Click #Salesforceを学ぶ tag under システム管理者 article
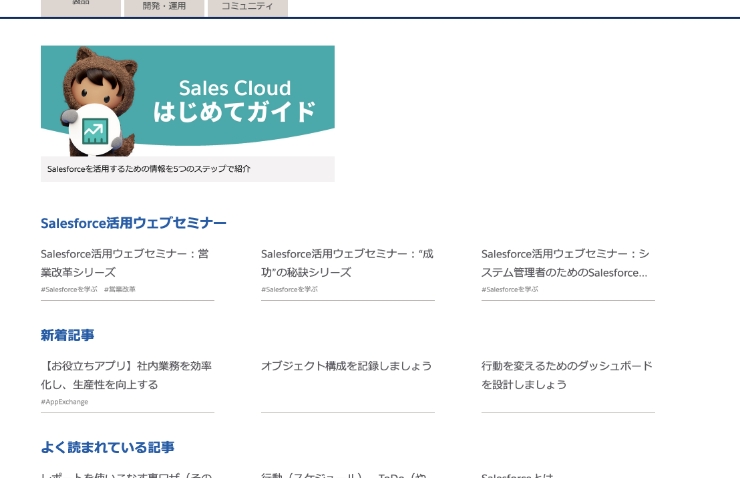Viewport: 740px width, 478px height. pyautogui.click(x=509, y=289)
